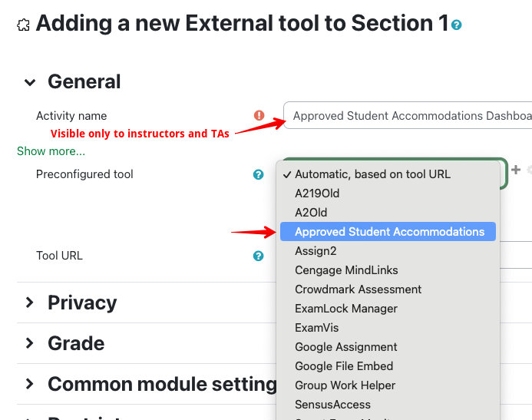Click the red required icon by Activity name

coord(259,116)
